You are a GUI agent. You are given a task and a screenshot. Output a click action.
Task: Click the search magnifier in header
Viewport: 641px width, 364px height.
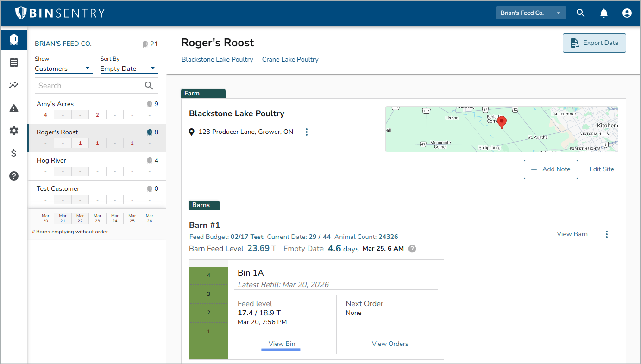(580, 13)
